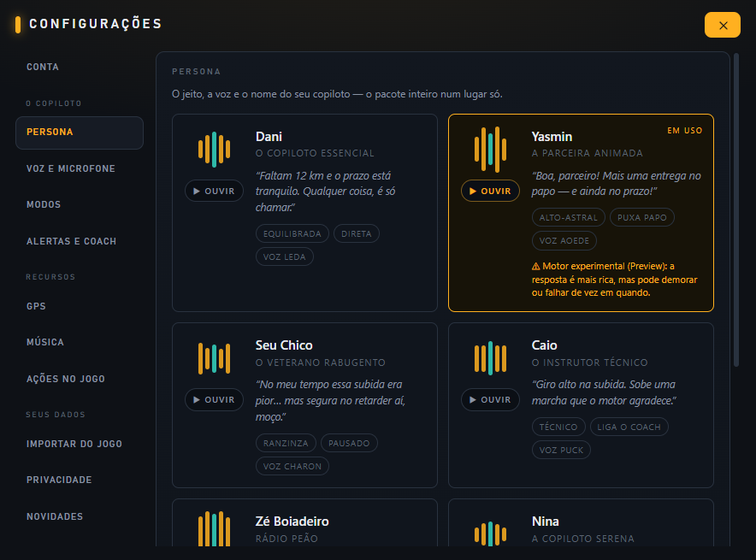Click Yasmin's quote 'Boa, parceiro!'
756x560 pixels.
click(617, 184)
